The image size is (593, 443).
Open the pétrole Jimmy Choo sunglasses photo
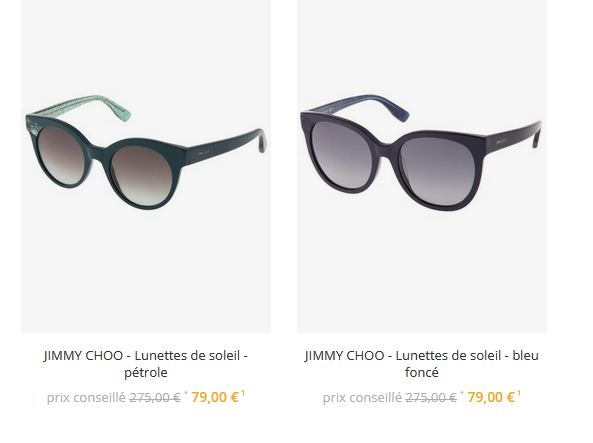(x=146, y=166)
